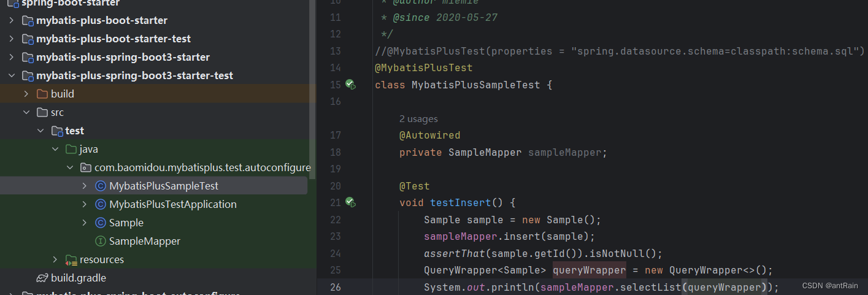Viewport: 868px width, 295px height.
Task: Click the build.gradle file icon
Action: pyautogui.click(x=42, y=278)
